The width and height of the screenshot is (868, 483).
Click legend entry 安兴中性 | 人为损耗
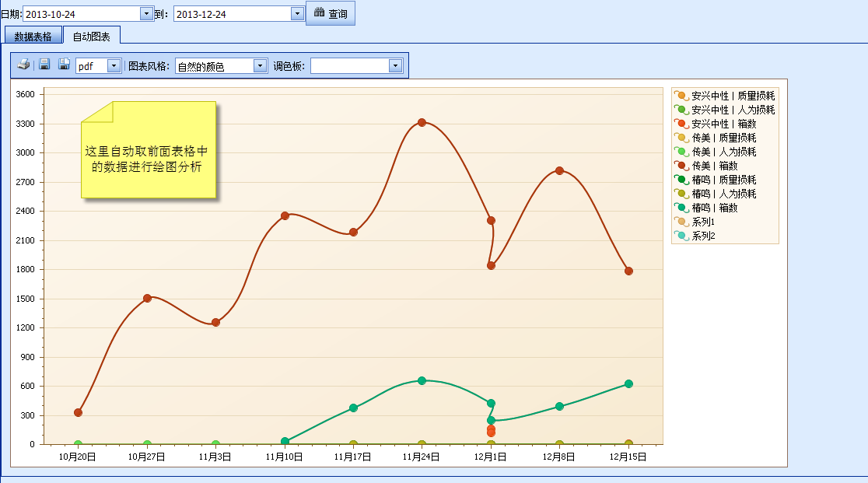[725, 110]
